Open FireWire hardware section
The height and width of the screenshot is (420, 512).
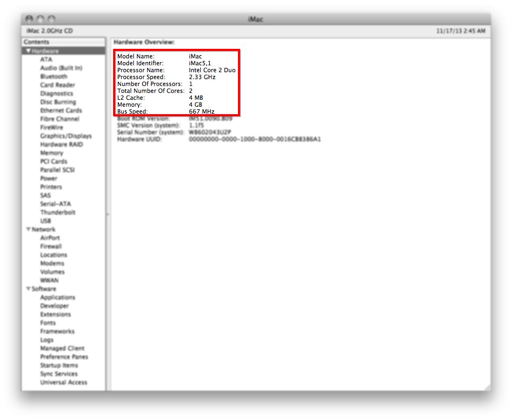pyautogui.click(x=52, y=127)
